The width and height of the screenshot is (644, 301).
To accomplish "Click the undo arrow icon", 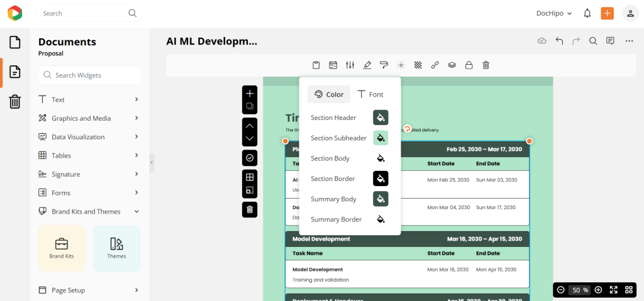I will pyautogui.click(x=559, y=41).
